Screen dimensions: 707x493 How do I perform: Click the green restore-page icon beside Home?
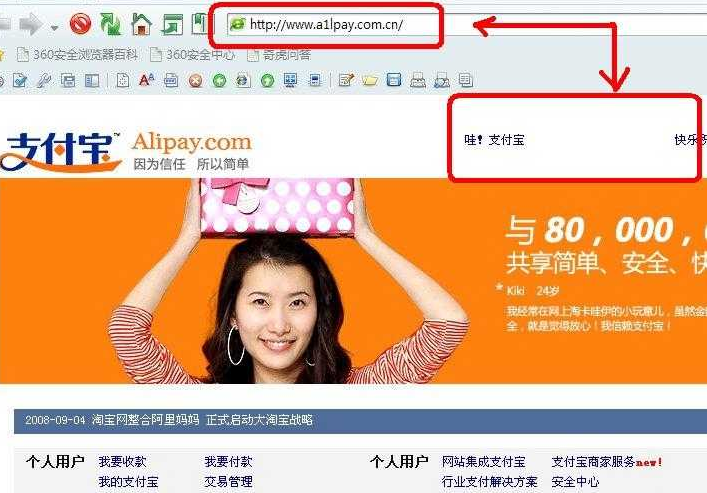pyautogui.click(x=172, y=23)
